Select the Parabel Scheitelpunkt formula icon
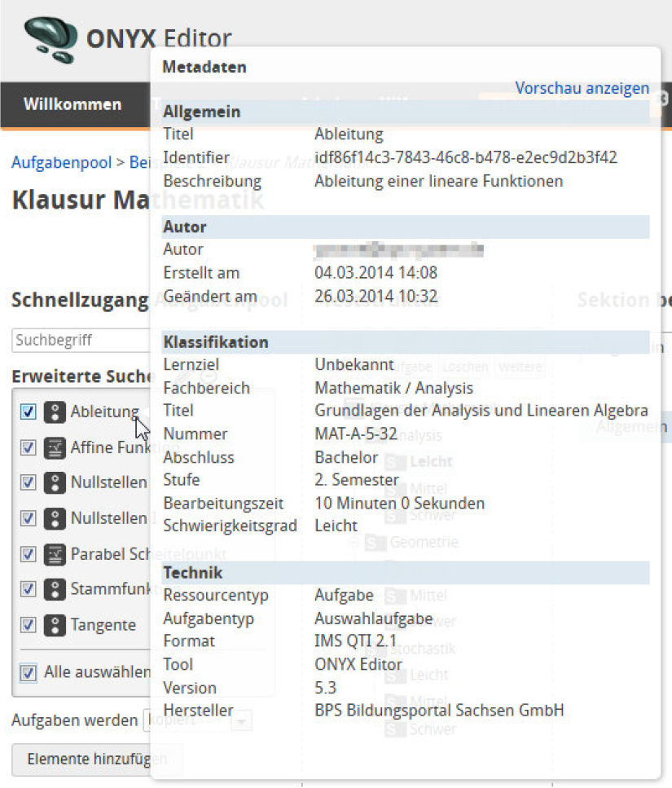672x788 pixels. [54, 554]
